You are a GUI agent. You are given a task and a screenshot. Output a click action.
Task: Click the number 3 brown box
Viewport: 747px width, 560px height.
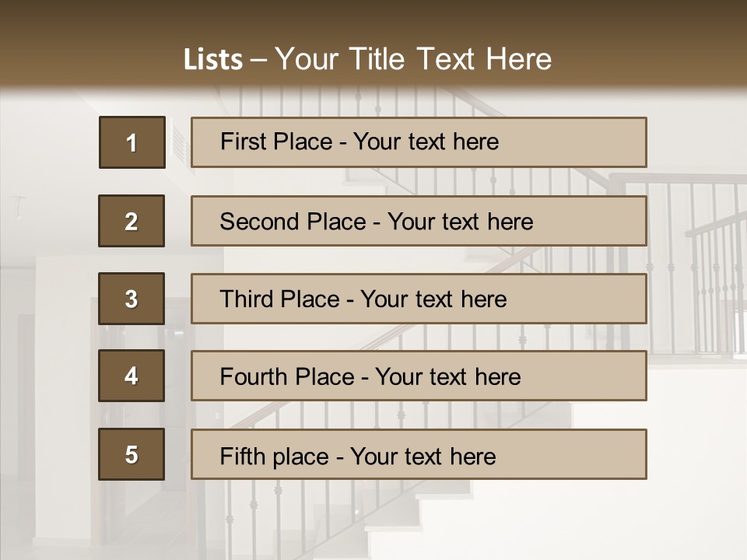132,299
